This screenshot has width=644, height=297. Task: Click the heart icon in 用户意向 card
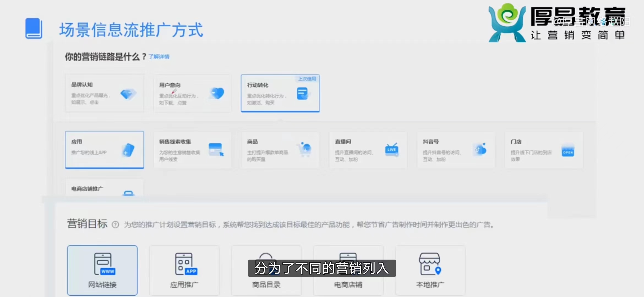coord(217,94)
